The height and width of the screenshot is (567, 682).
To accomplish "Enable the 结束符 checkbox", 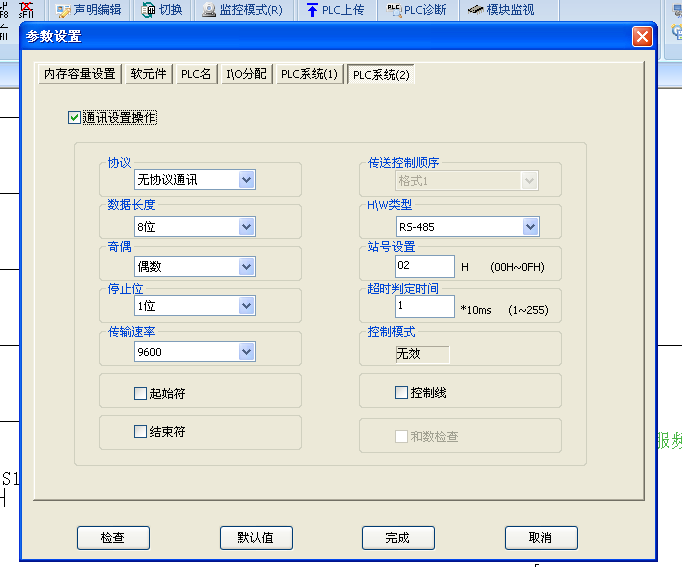I will tap(141, 432).
